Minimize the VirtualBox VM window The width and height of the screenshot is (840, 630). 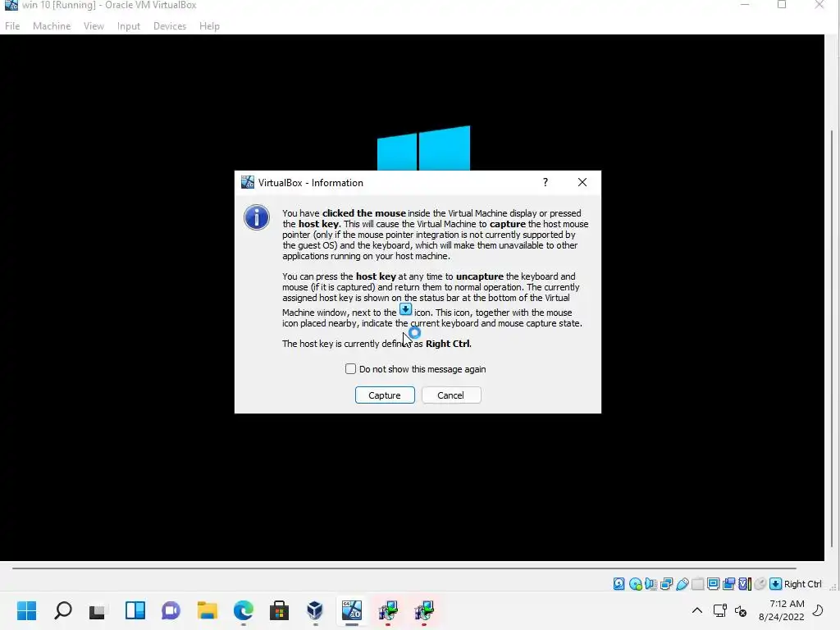(x=745, y=5)
